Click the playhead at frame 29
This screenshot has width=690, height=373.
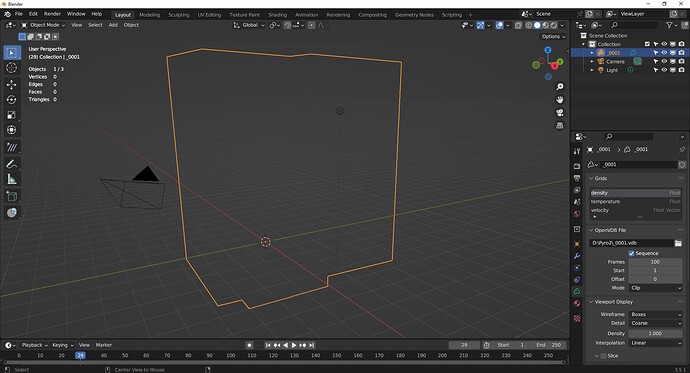coord(80,355)
